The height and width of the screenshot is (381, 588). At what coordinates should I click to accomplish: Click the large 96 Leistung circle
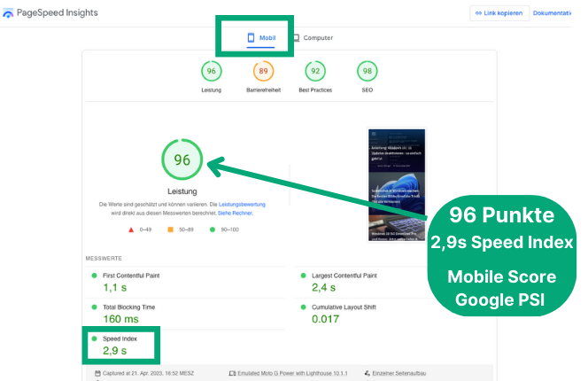coord(182,159)
